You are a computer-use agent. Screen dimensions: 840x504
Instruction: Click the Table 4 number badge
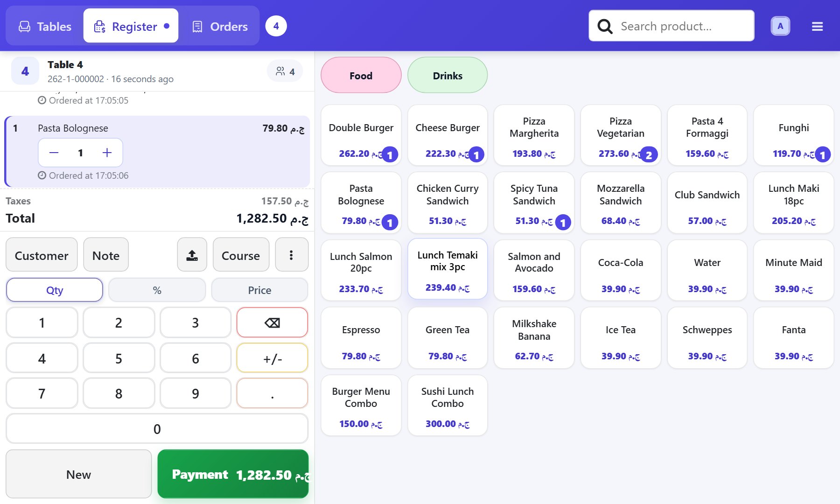(25, 71)
